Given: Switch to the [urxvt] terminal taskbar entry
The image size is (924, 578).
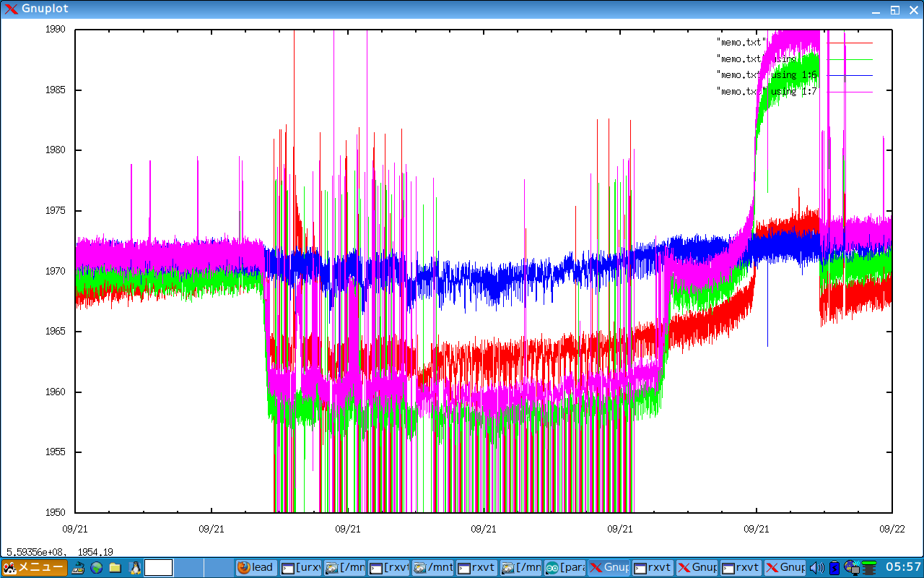Looking at the screenshot, I should (x=300, y=567).
